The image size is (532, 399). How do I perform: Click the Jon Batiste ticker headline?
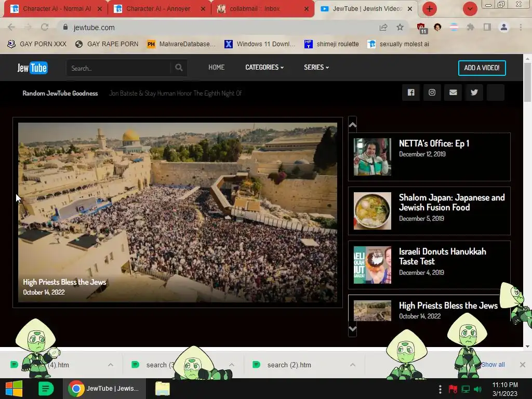[176, 94]
